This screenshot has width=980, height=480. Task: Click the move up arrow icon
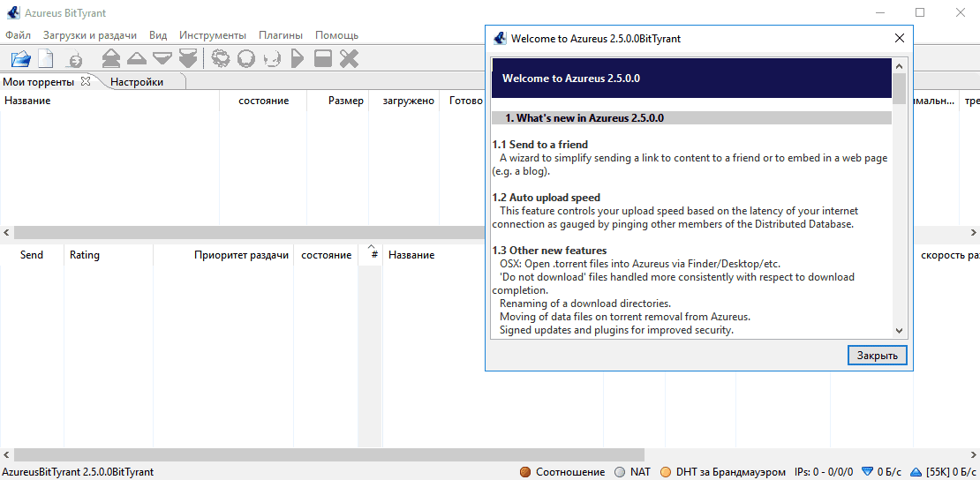[137, 59]
